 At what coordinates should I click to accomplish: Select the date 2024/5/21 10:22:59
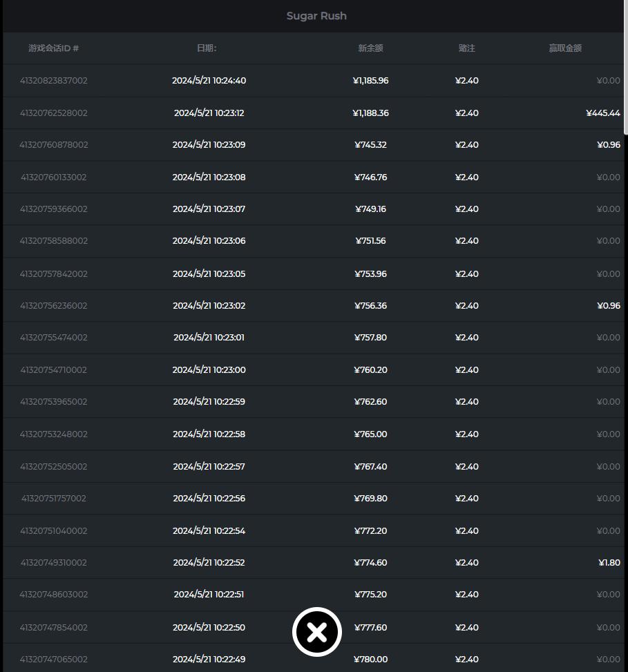tap(209, 401)
